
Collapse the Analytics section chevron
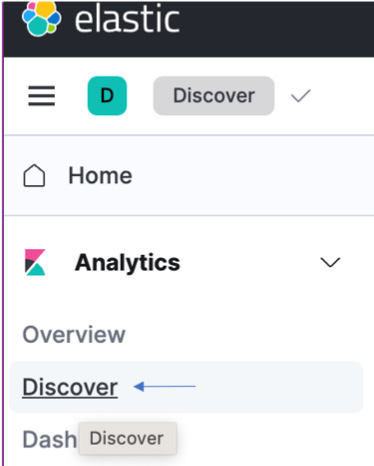pos(330,262)
